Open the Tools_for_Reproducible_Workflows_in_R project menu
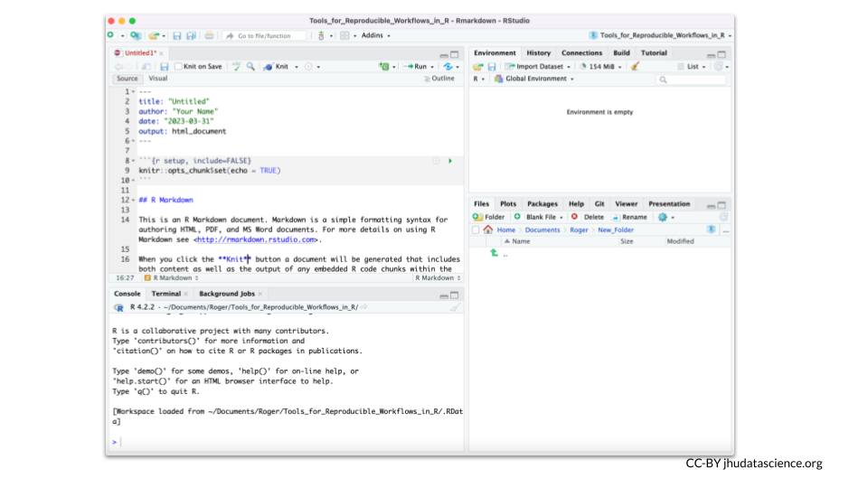This screenshot has height=488, width=868. pyautogui.click(x=660, y=35)
